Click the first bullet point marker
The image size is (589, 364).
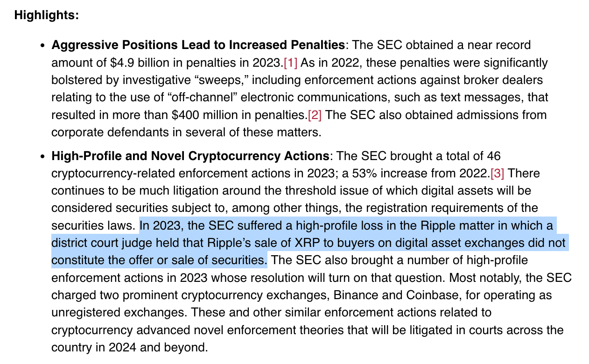42,46
